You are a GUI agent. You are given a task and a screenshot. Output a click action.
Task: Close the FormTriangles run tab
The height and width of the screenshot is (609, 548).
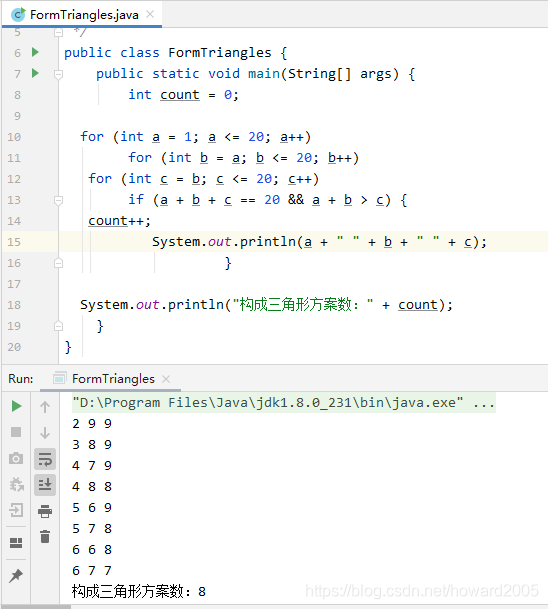point(166,379)
